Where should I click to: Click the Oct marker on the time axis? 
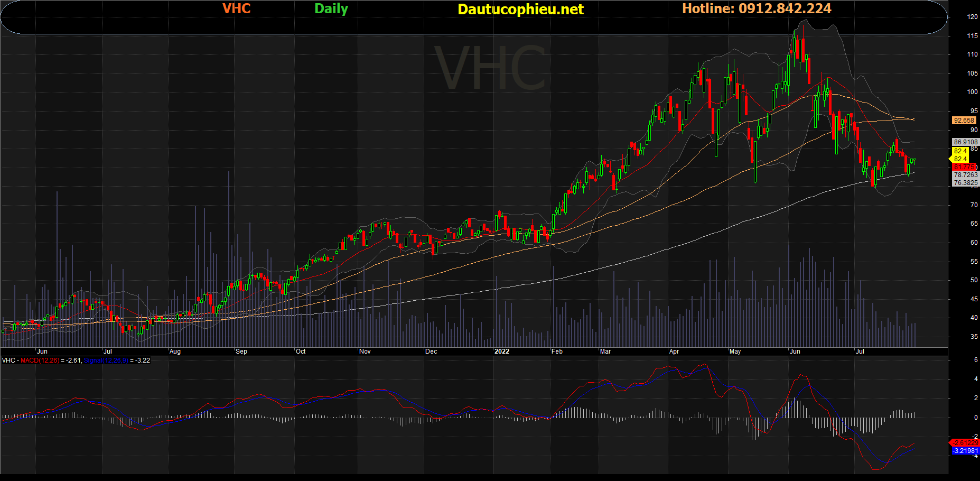coord(301,351)
